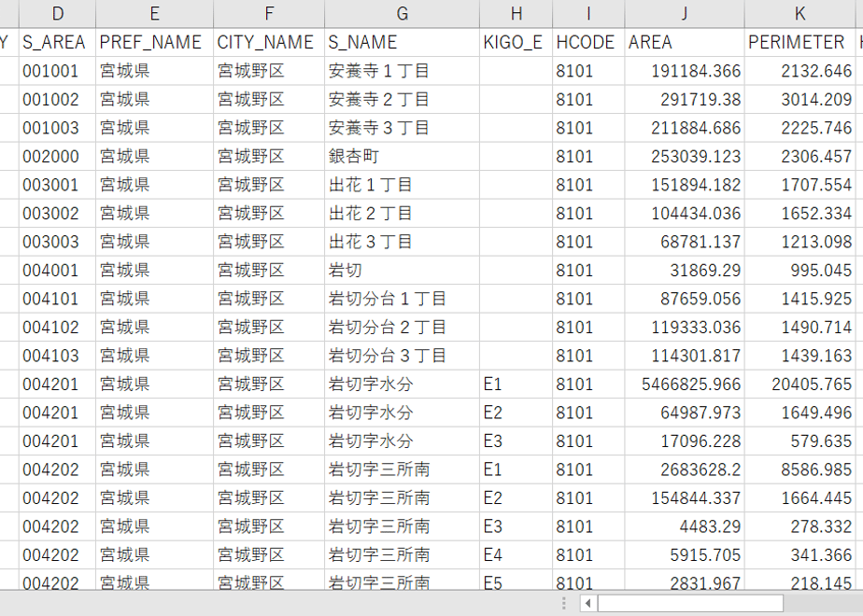Select the HCODE header cell
The image size is (863, 616).
tap(588, 42)
